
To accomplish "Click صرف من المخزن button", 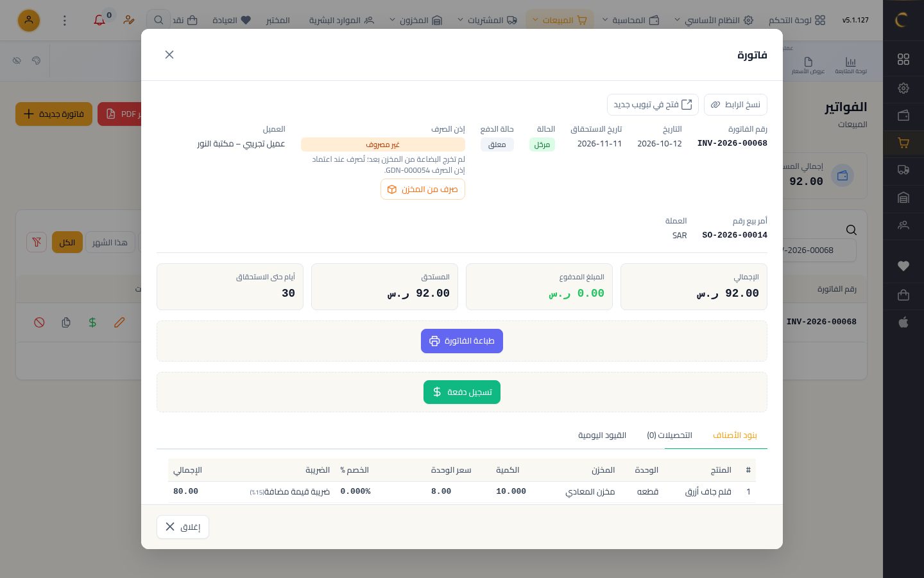I will click(x=423, y=189).
